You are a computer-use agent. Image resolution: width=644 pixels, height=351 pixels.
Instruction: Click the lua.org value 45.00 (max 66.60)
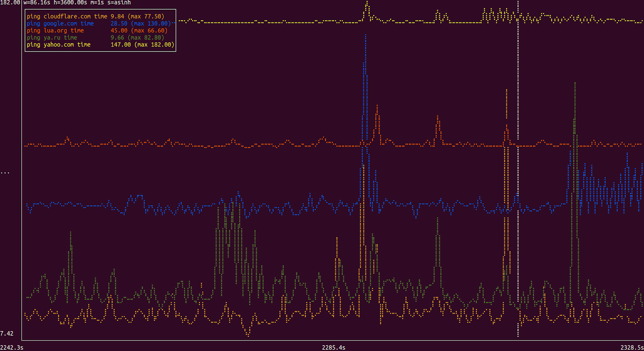pyautogui.click(x=139, y=31)
